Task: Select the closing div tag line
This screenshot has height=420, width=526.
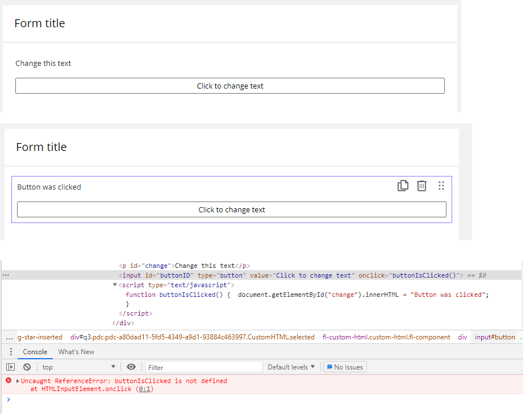Action: (x=123, y=323)
